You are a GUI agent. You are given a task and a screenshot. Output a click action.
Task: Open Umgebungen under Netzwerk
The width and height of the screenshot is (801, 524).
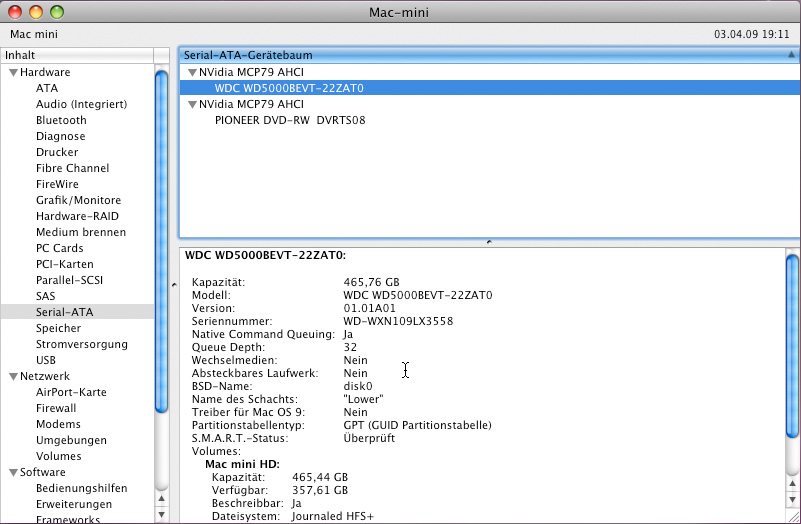72,440
